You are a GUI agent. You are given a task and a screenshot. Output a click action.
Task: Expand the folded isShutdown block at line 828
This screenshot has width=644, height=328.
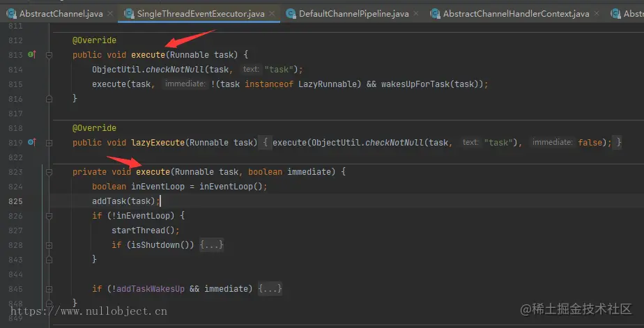[49, 245]
